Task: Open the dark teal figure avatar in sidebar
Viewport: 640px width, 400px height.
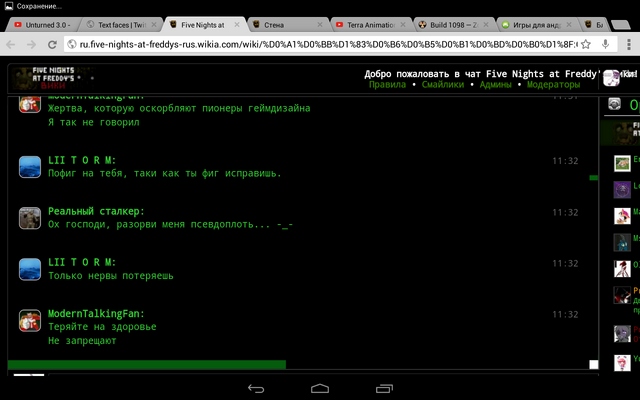Action: (x=622, y=242)
